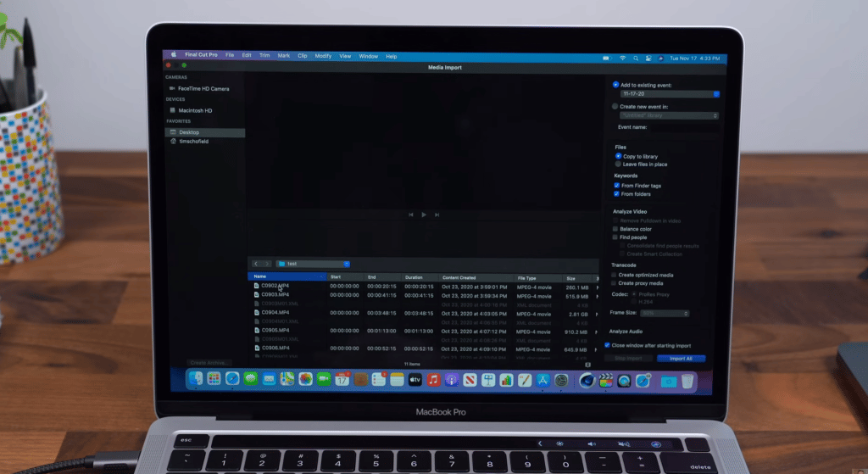Open the Trash in the Dock
The height and width of the screenshot is (474, 868).
click(x=687, y=382)
